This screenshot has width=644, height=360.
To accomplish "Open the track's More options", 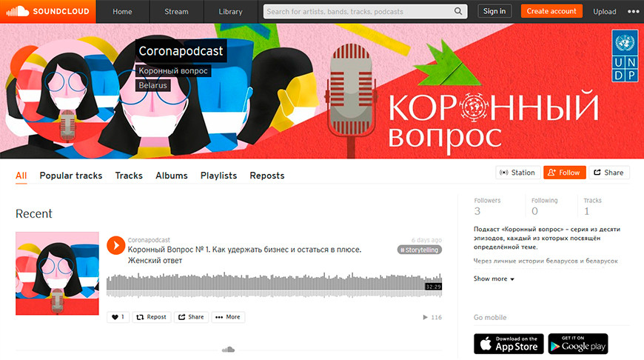I will [x=228, y=317].
